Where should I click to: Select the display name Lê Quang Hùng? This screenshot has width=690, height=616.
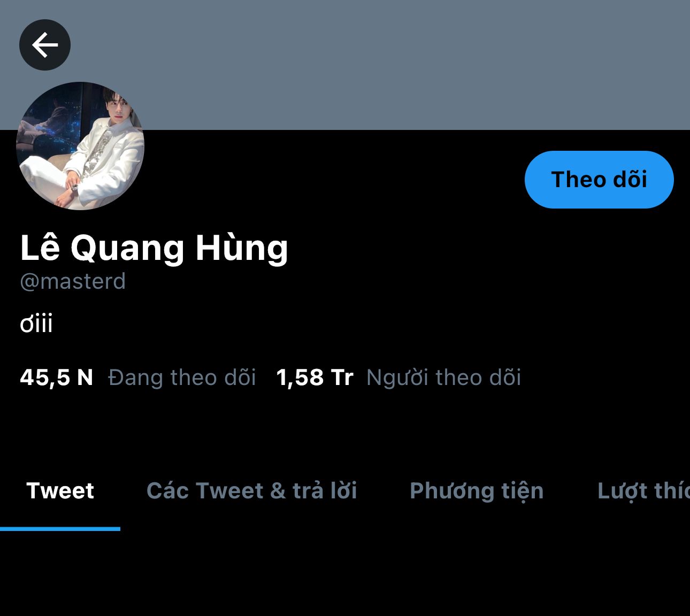154,248
